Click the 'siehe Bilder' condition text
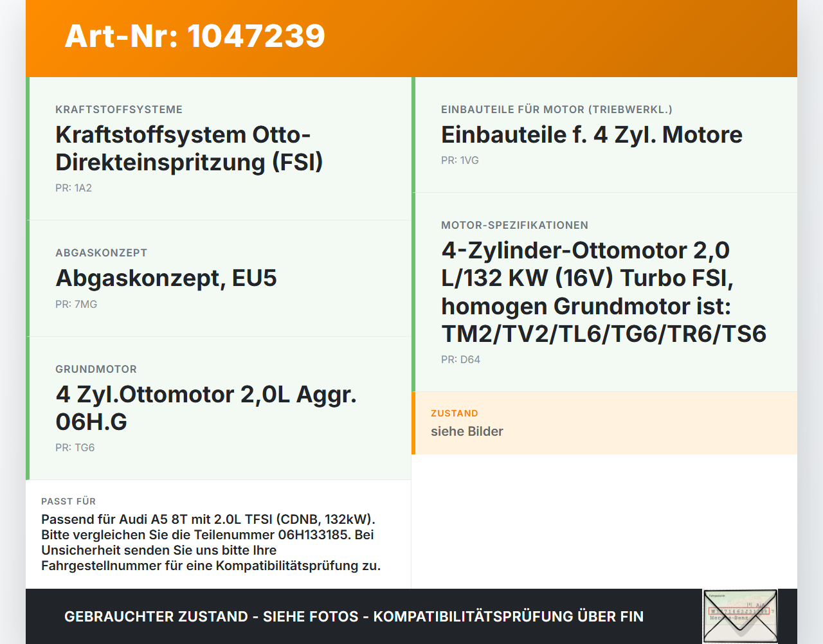 [x=467, y=431]
